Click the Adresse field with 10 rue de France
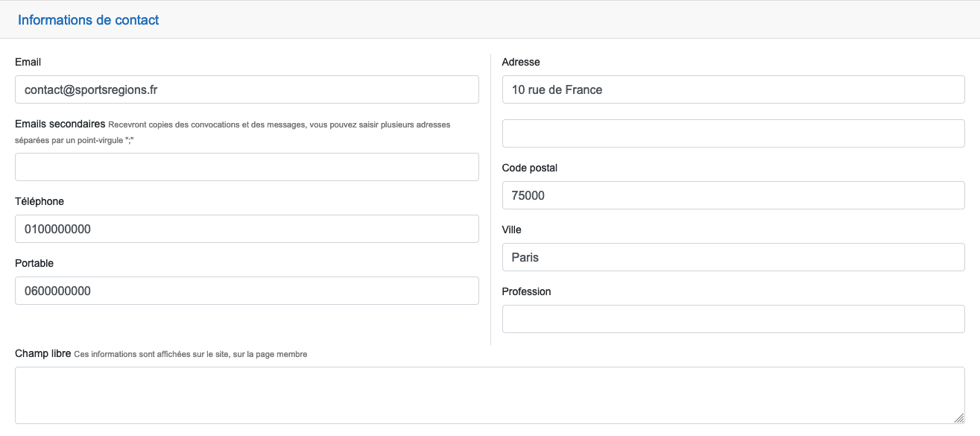This screenshot has width=980, height=436. point(733,89)
